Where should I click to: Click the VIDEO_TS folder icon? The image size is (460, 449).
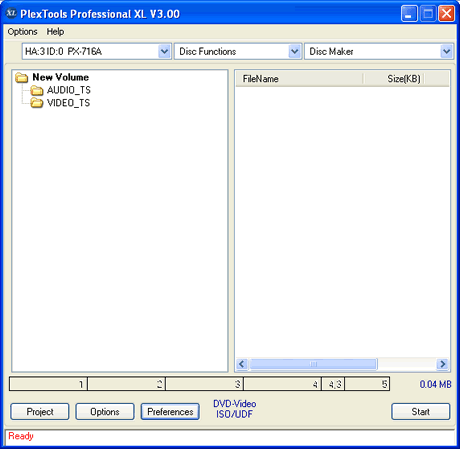pyautogui.click(x=37, y=103)
